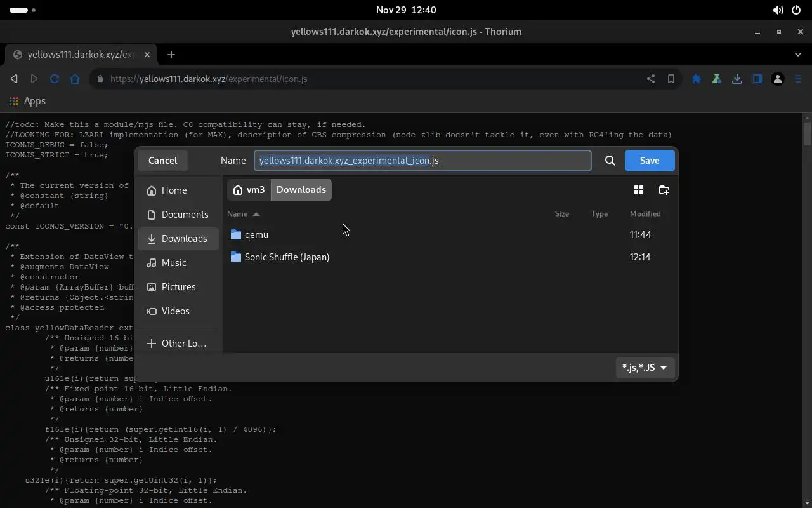
Task: Click the green flask extension icon
Action: (717, 79)
